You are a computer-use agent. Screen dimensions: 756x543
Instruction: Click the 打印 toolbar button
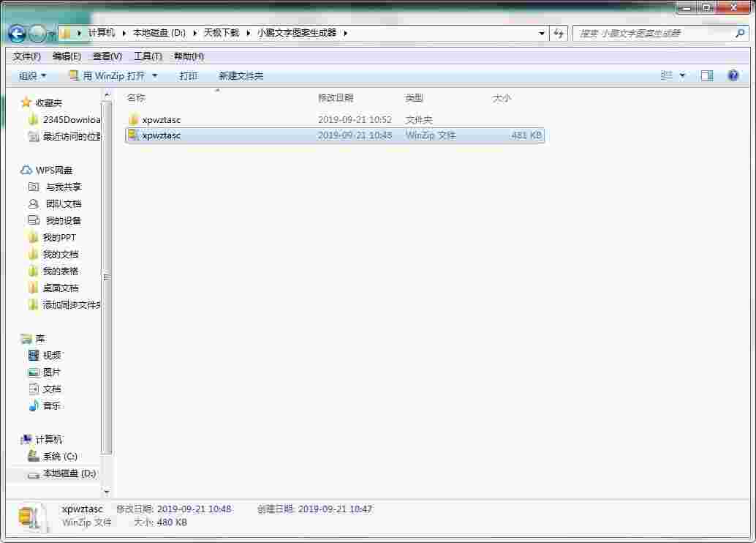pos(188,75)
